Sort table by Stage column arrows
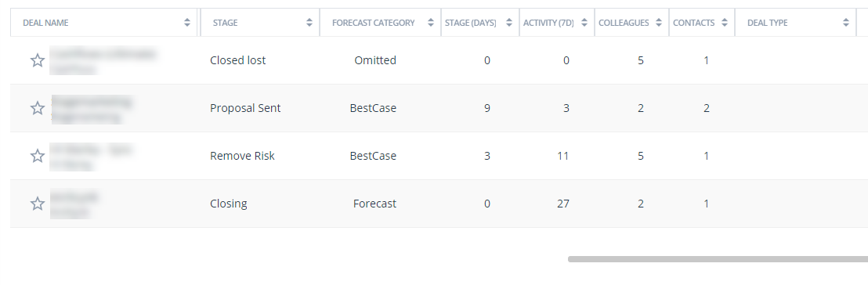868x285 pixels. point(309,23)
